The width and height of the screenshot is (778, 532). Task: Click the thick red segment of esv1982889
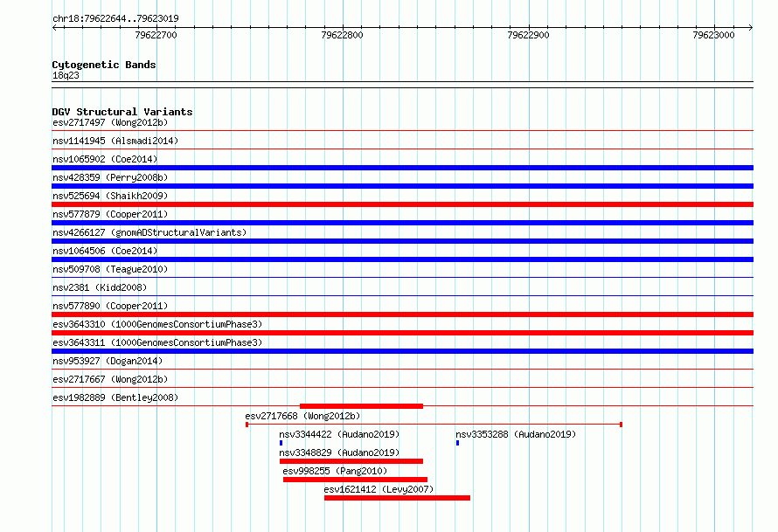pyautogui.click(x=361, y=406)
